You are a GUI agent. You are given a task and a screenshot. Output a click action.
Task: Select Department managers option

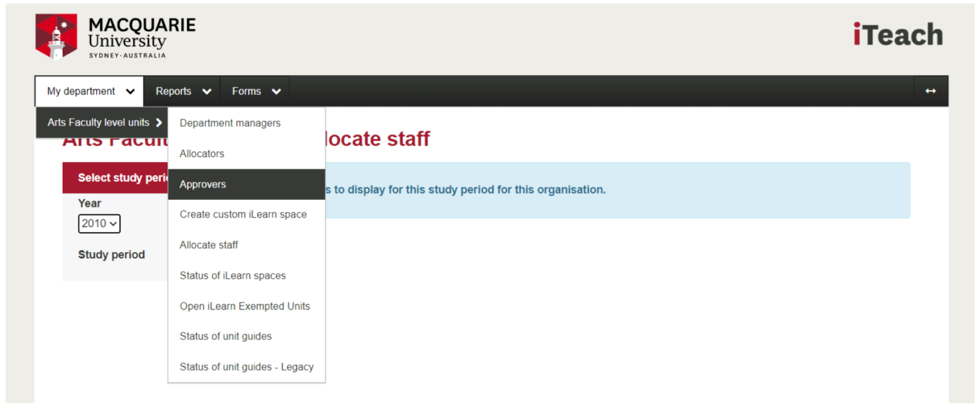click(230, 123)
